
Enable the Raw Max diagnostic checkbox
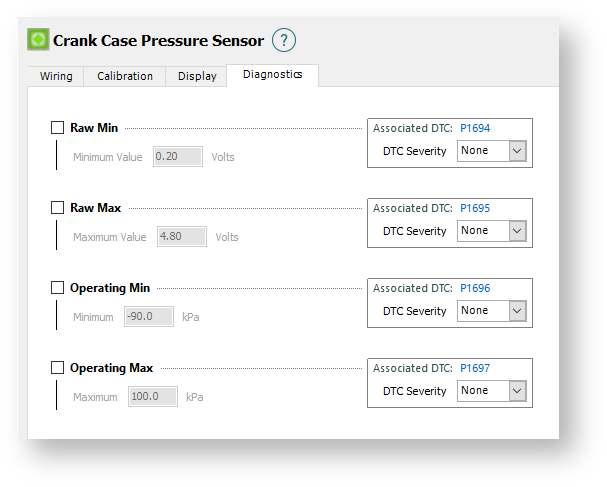point(57,208)
